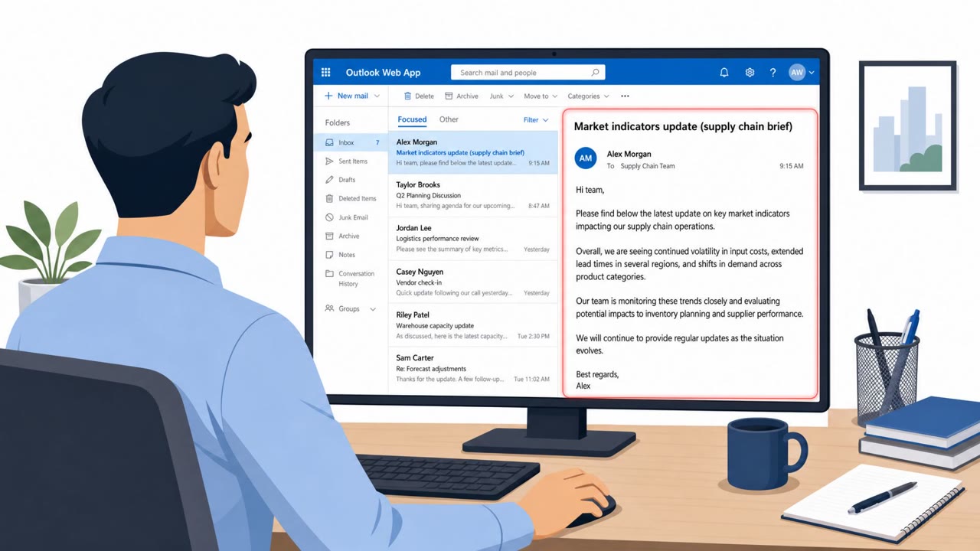Click the search magnifier icon
This screenshot has width=980, height=551.
(x=595, y=73)
